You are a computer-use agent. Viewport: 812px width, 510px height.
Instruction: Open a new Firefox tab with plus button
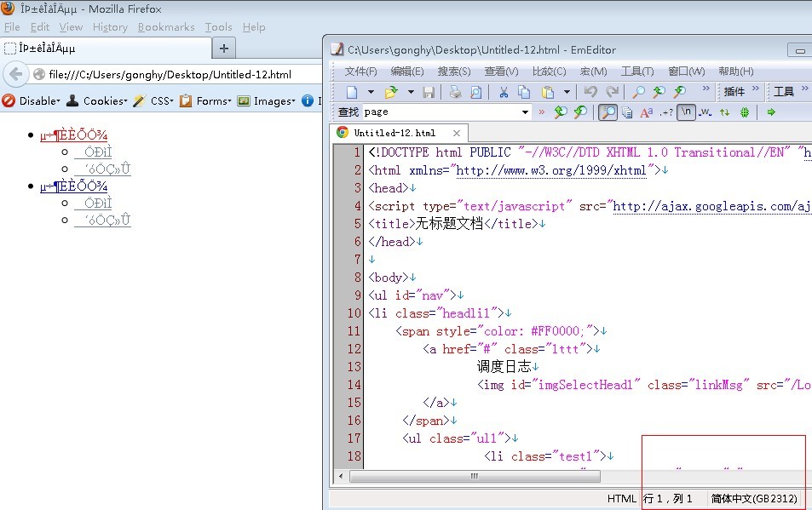224,49
